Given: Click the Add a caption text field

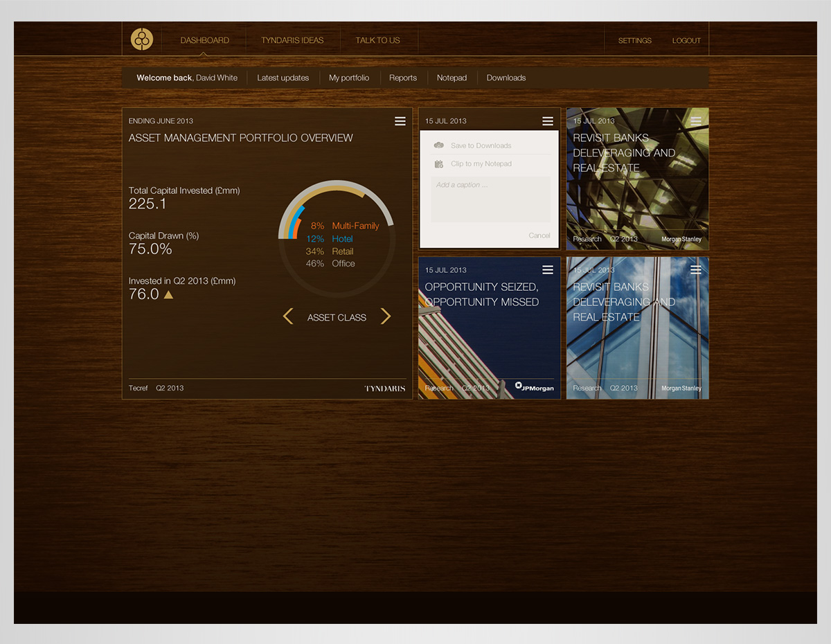Looking at the screenshot, I should [x=490, y=199].
